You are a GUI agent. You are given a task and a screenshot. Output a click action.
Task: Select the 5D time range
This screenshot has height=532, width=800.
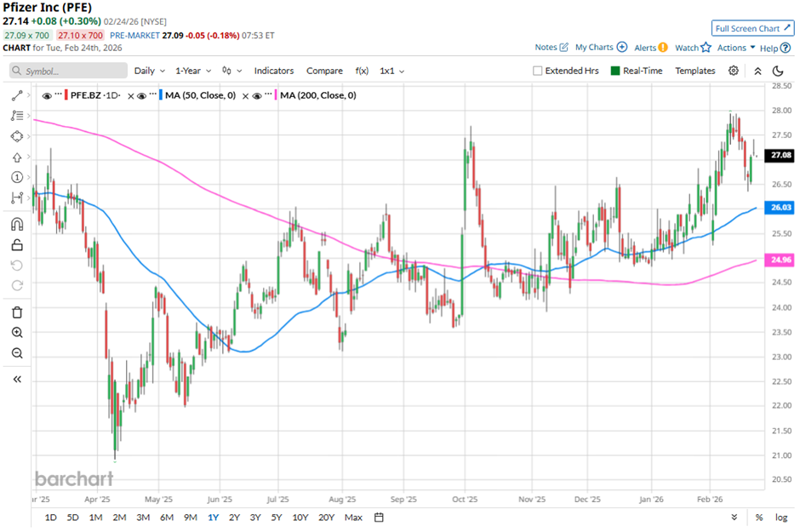[73, 518]
